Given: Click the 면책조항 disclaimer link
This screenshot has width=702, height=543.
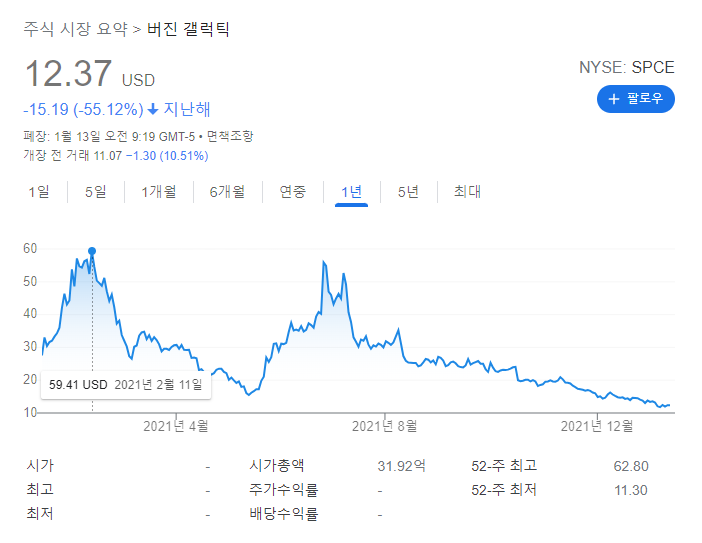Looking at the screenshot, I should click(230, 136).
